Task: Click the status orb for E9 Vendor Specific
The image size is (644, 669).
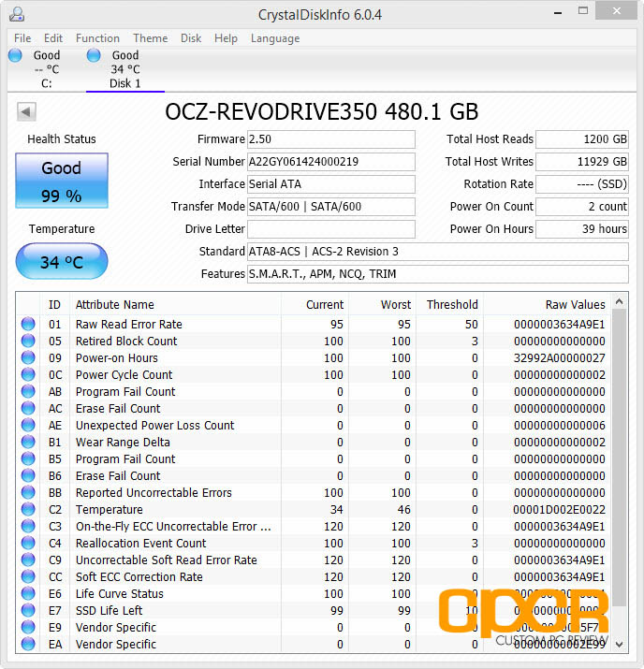Action: click(28, 627)
